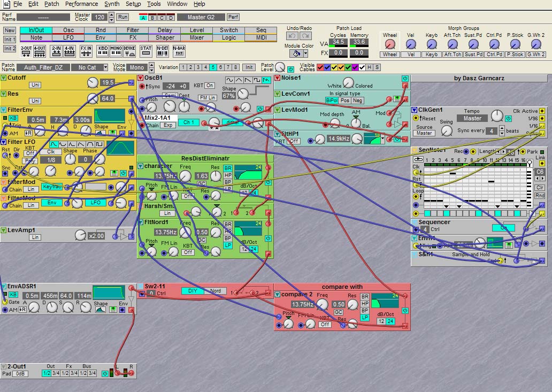Toggle KB button in EnvADSR1 module
The height and width of the screenshot is (392, 552).
(13, 295)
